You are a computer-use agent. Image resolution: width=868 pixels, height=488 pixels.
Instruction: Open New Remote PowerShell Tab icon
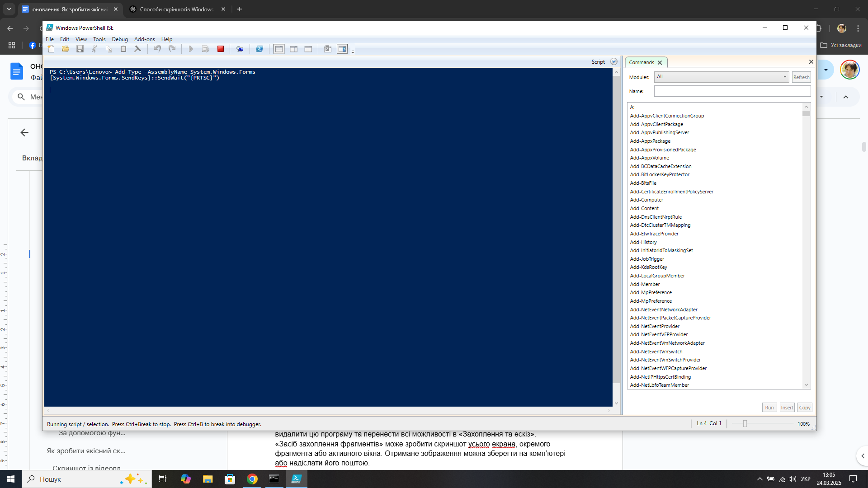coord(240,49)
